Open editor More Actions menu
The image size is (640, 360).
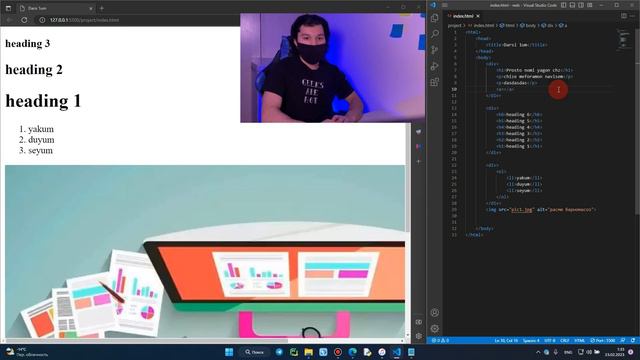pos(633,16)
